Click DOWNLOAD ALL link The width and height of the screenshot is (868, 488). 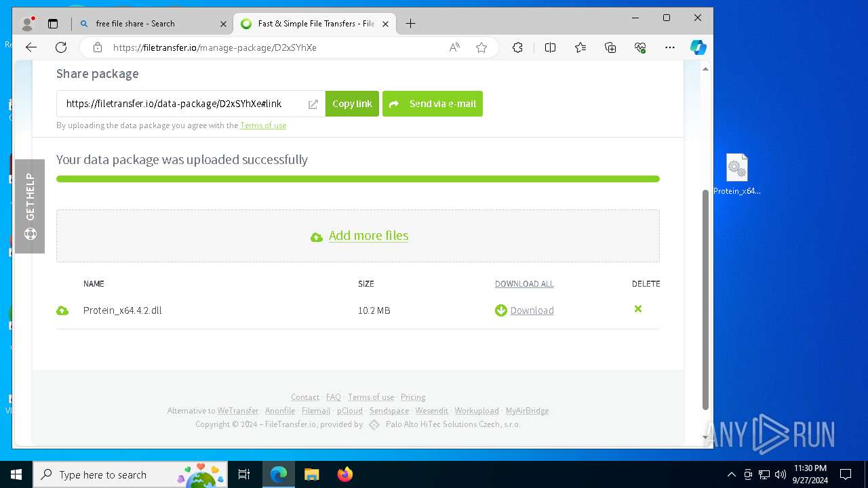pos(524,284)
